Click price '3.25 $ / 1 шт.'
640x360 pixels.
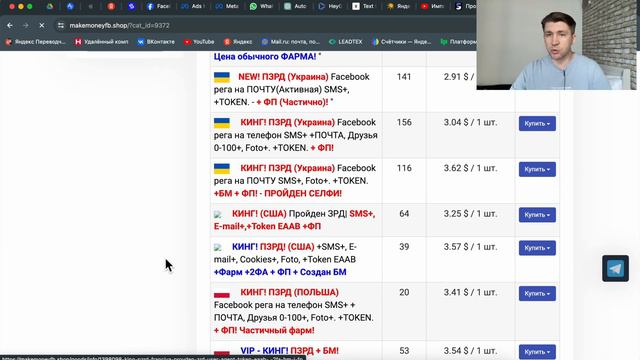click(x=471, y=214)
